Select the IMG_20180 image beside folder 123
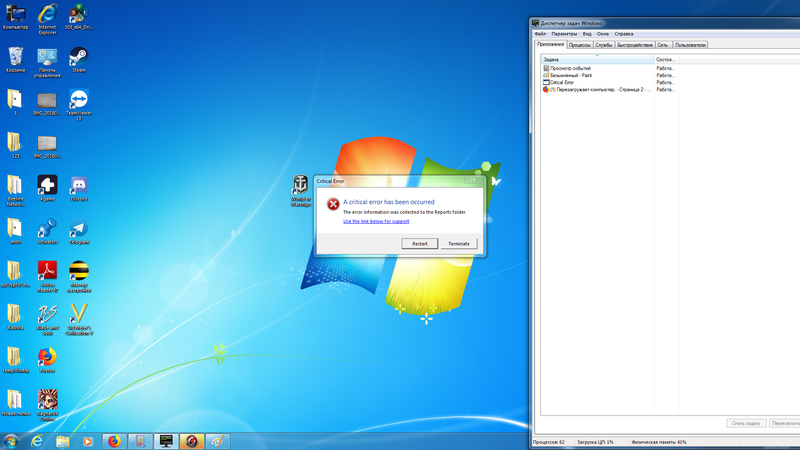Image resolution: width=800 pixels, height=450 pixels. (x=47, y=145)
